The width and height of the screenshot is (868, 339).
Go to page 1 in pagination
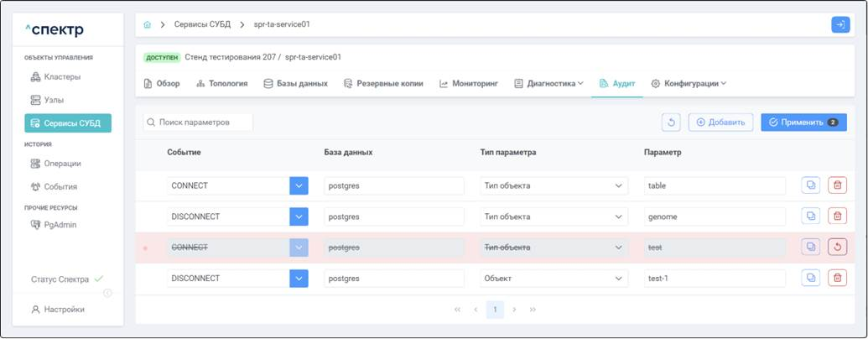coord(495,310)
